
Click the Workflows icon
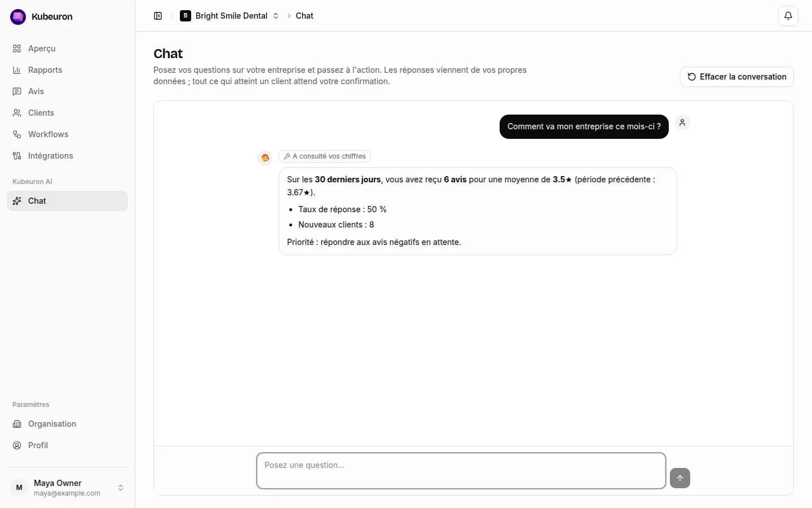17,134
